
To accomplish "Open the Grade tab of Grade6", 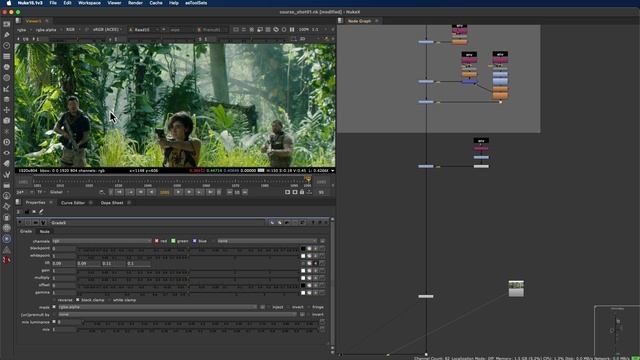I will 26,231.
